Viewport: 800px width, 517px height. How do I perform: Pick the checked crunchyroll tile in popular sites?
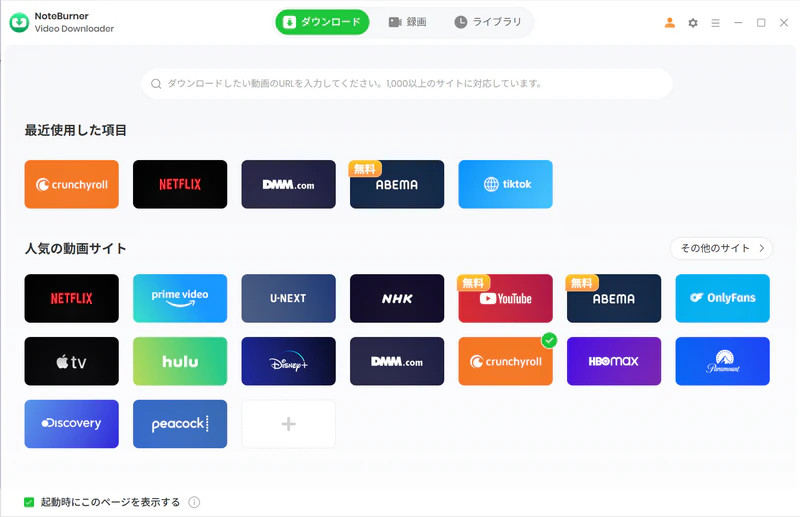(505, 361)
